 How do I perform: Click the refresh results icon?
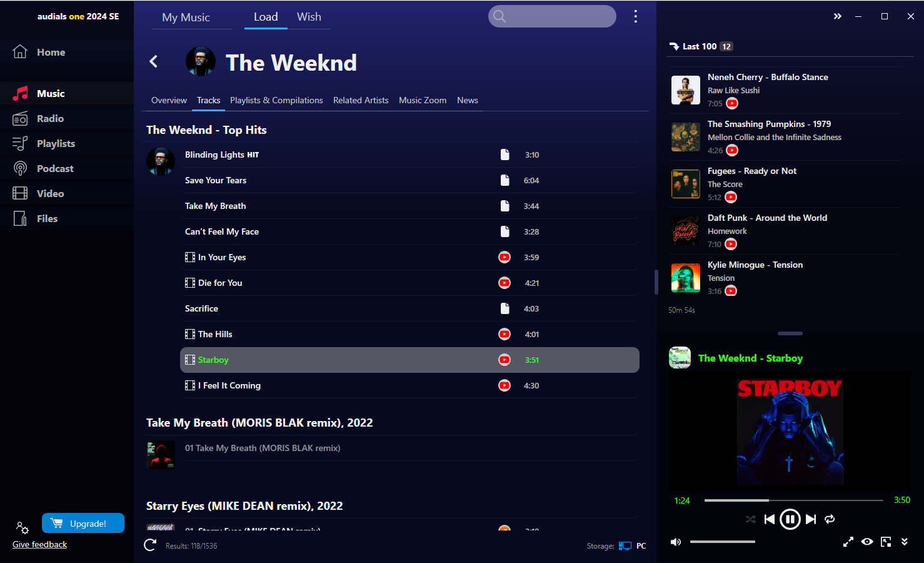coord(150,545)
